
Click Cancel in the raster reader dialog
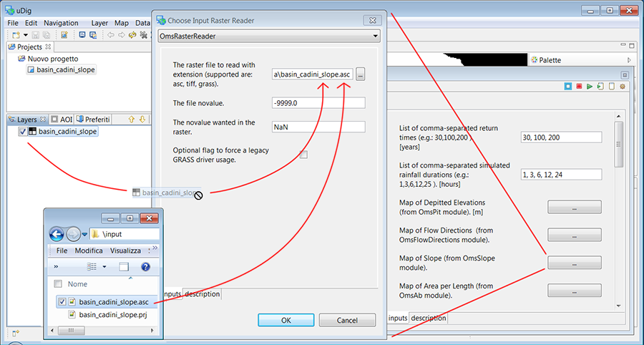347,320
